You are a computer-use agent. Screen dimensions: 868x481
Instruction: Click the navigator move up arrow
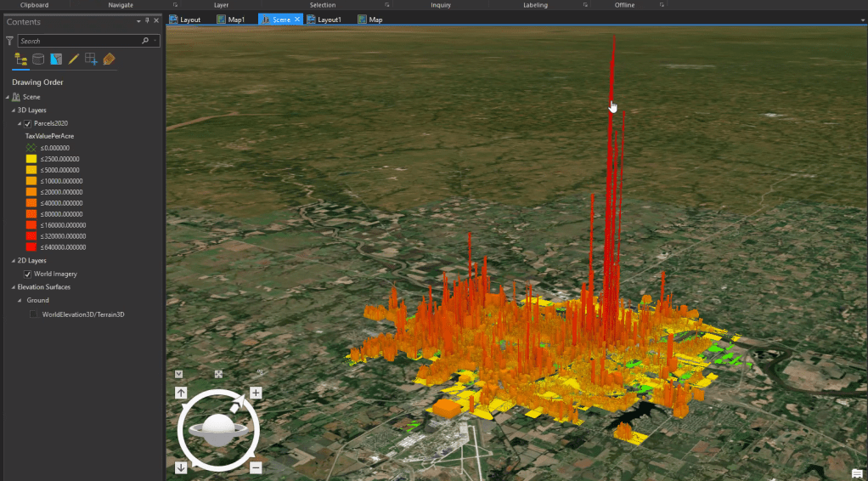181,393
